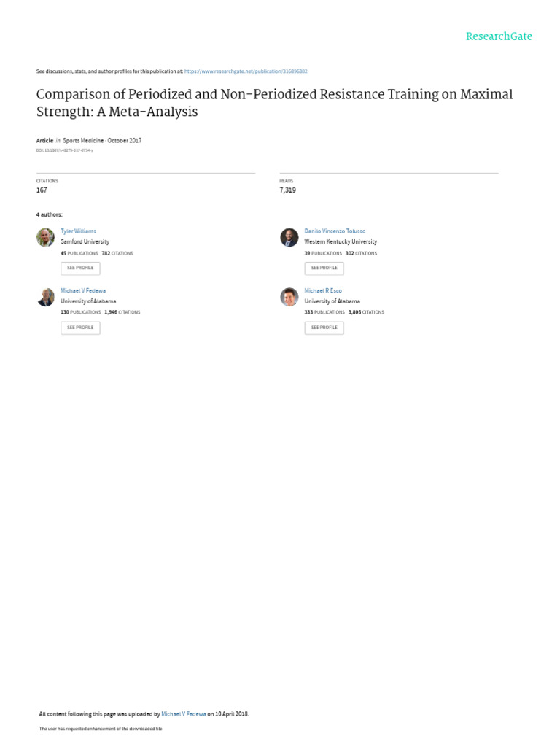Click Tyler Williams' profile photo
The image size is (560, 747).
tap(46, 237)
